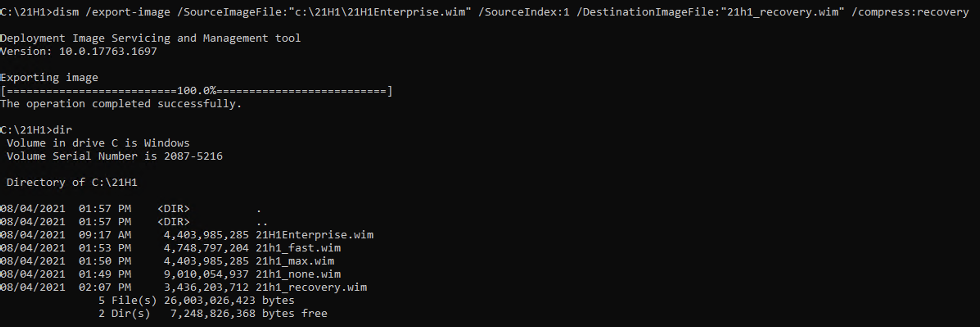This screenshot has width=980, height=327.
Task: Click the 21h1_max.wim file entry
Action: [295, 261]
